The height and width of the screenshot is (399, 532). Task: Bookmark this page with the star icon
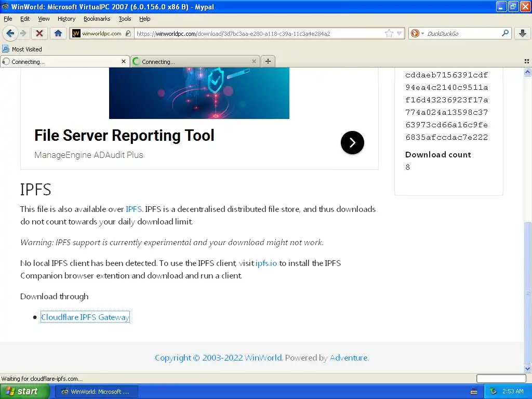click(389, 33)
